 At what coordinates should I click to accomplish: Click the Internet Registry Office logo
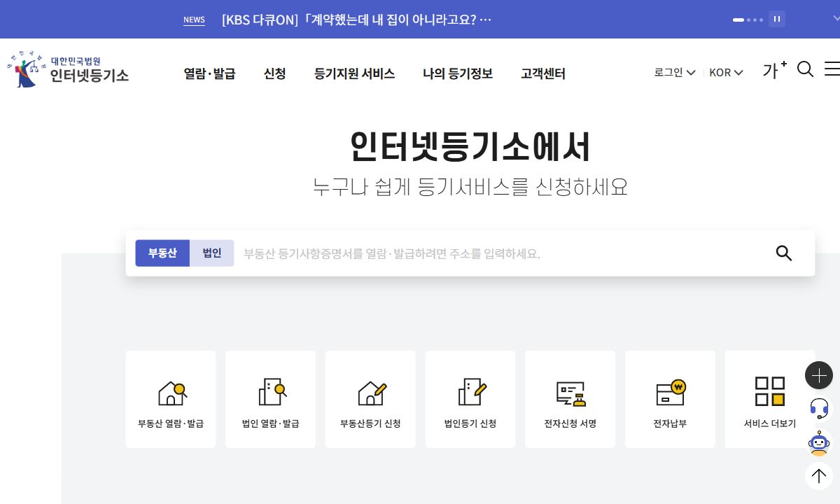click(x=68, y=71)
